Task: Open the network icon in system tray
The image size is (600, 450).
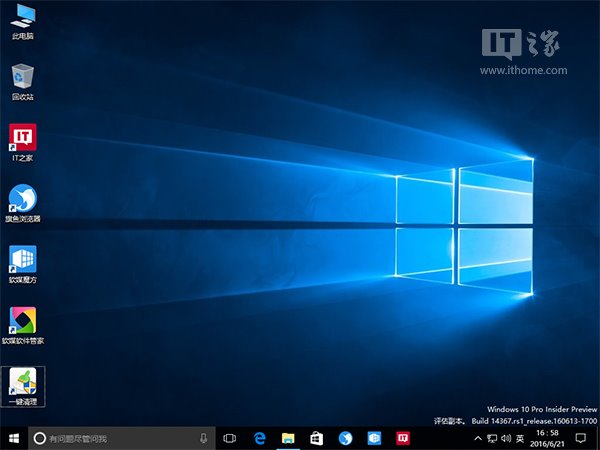Action: coord(491,438)
